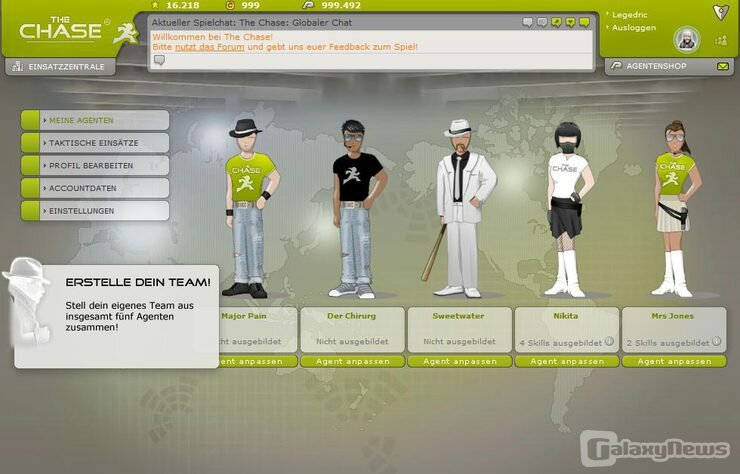Image resolution: width=740 pixels, height=474 pixels.
Task: Click the plain green chat bubble icon
Action: [x=585, y=22]
